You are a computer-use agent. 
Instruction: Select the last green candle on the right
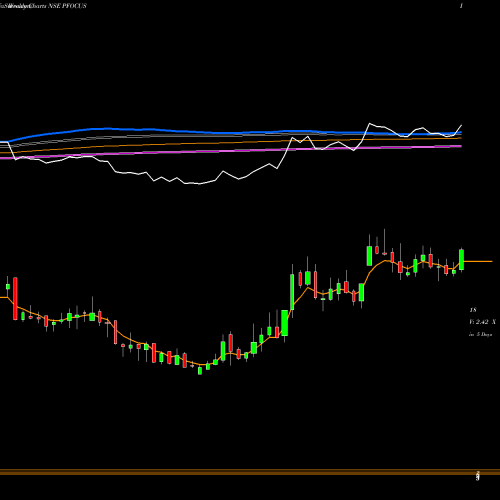point(462,259)
